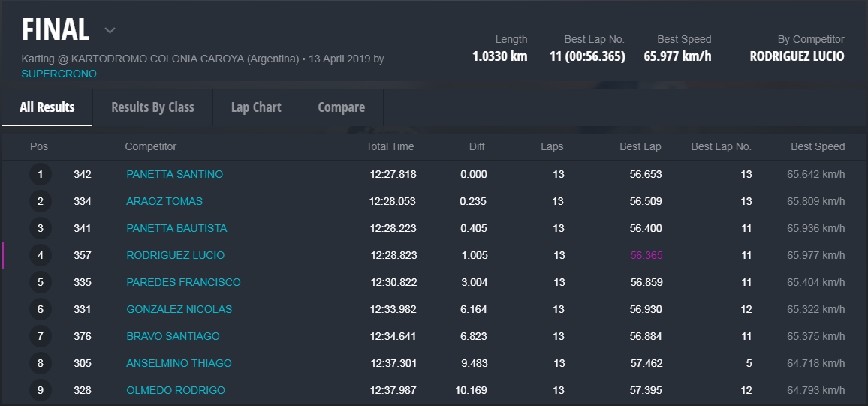Open PAREDES FRANCISCO's results
The width and height of the screenshot is (868, 406).
183,282
